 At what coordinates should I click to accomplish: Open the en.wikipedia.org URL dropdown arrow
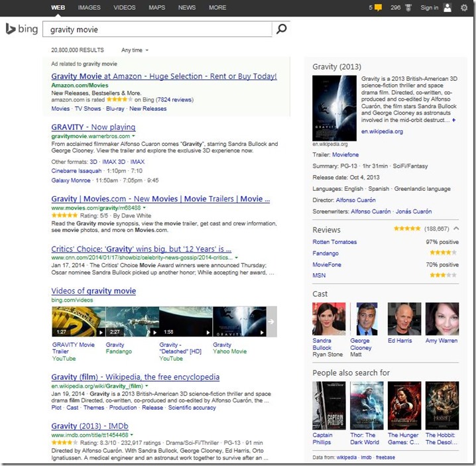(x=147, y=386)
